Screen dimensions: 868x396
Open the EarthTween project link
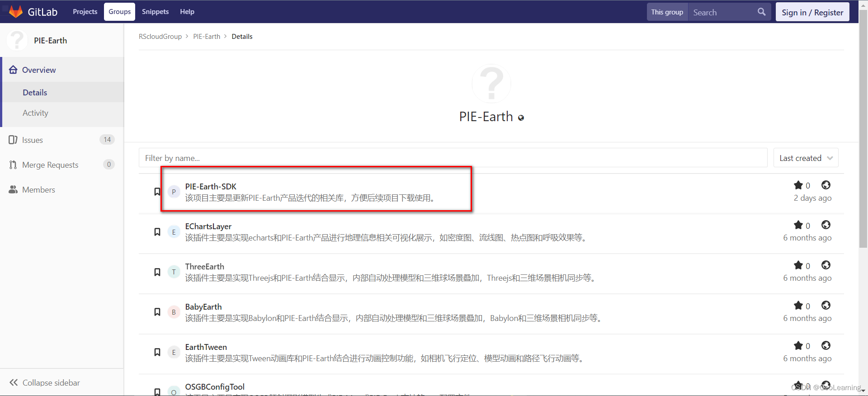tap(206, 347)
